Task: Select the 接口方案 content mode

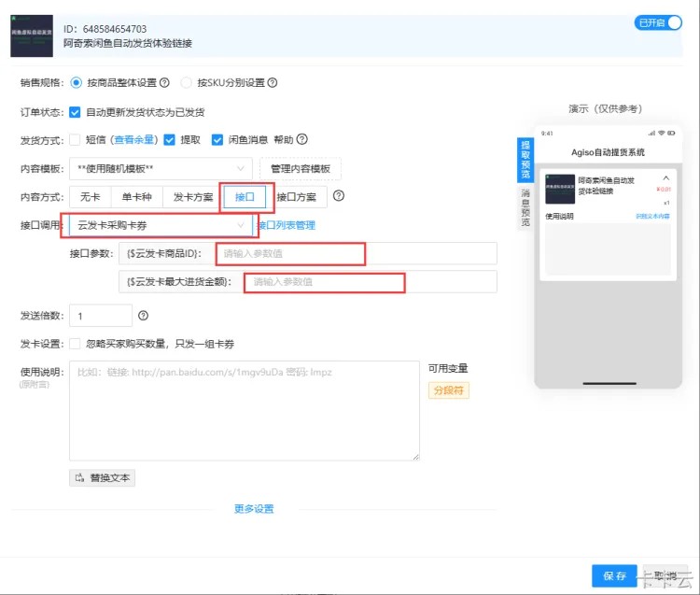Action: click(297, 197)
